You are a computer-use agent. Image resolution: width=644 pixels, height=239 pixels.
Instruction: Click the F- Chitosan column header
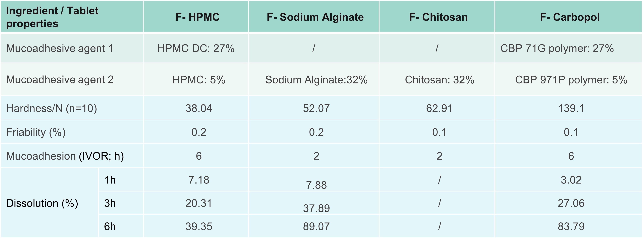tap(438, 17)
